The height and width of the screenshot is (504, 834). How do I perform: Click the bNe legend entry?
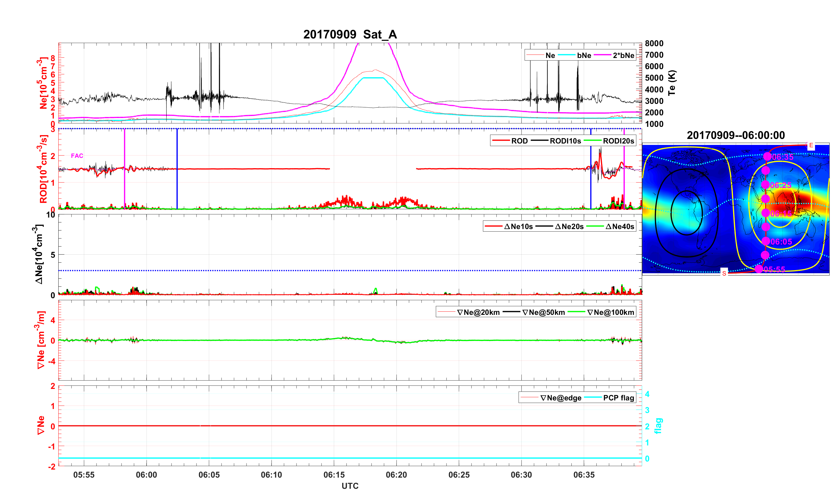pos(584,55)
